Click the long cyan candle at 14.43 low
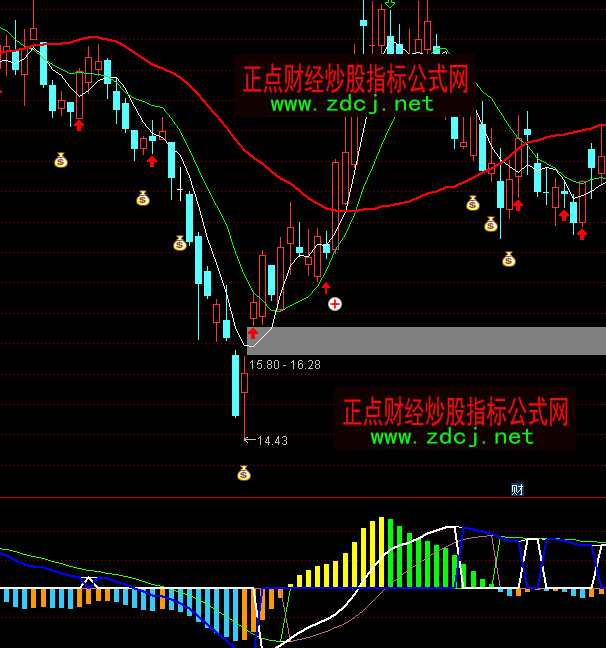 pyautogui.click(x=236, y=386)
